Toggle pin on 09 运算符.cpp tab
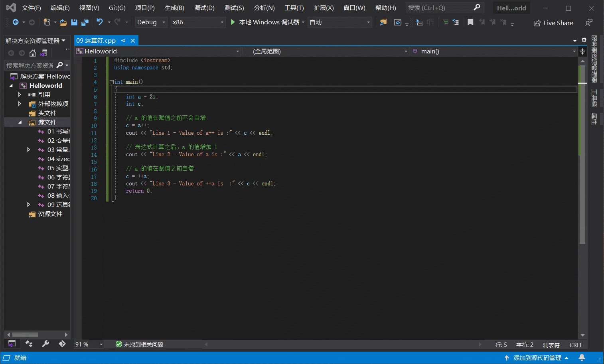Viewport: 604px width, 364px height. click(x=123, y=41)
